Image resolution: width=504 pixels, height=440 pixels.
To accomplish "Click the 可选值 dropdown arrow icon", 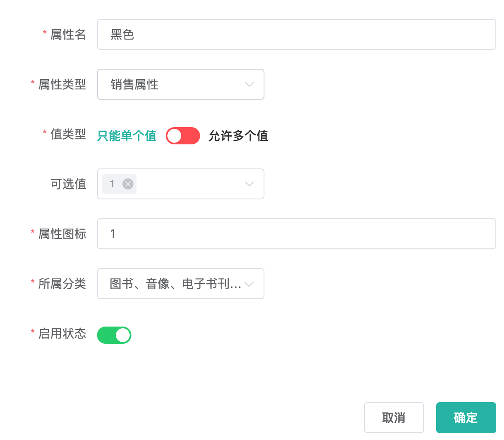I will 249,184.
